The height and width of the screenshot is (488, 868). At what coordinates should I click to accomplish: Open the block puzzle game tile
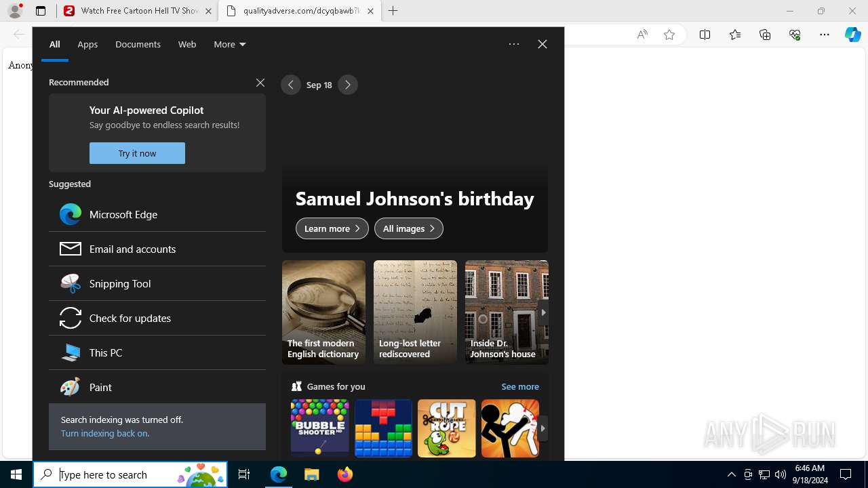pos(383,428)
